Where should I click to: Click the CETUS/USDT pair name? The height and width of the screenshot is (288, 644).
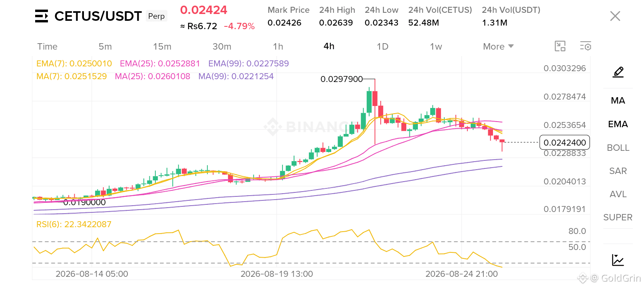point(98,16)
